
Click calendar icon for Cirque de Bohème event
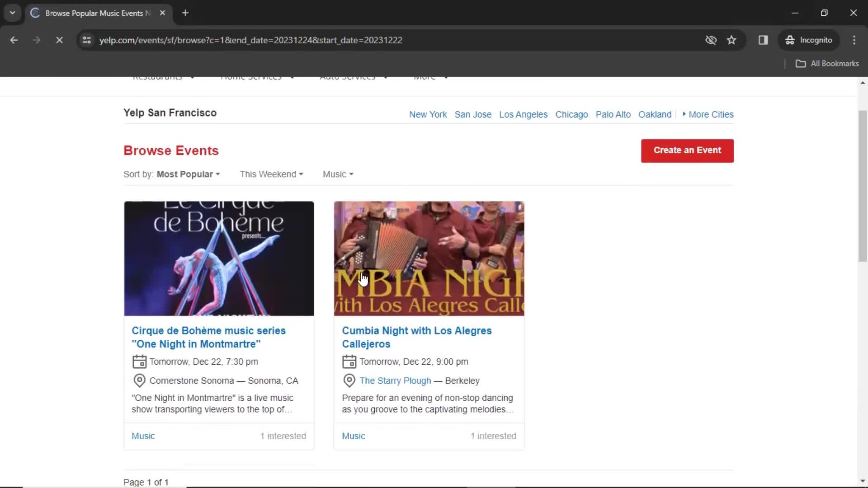pos(139,362)
